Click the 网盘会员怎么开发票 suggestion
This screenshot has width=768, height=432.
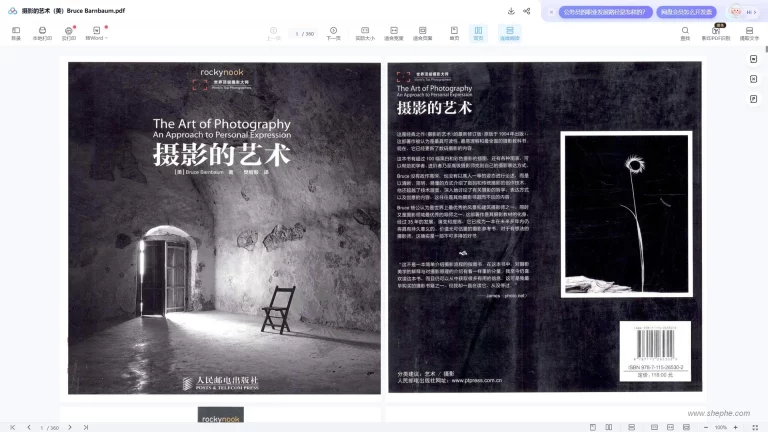tap(686, 12)
